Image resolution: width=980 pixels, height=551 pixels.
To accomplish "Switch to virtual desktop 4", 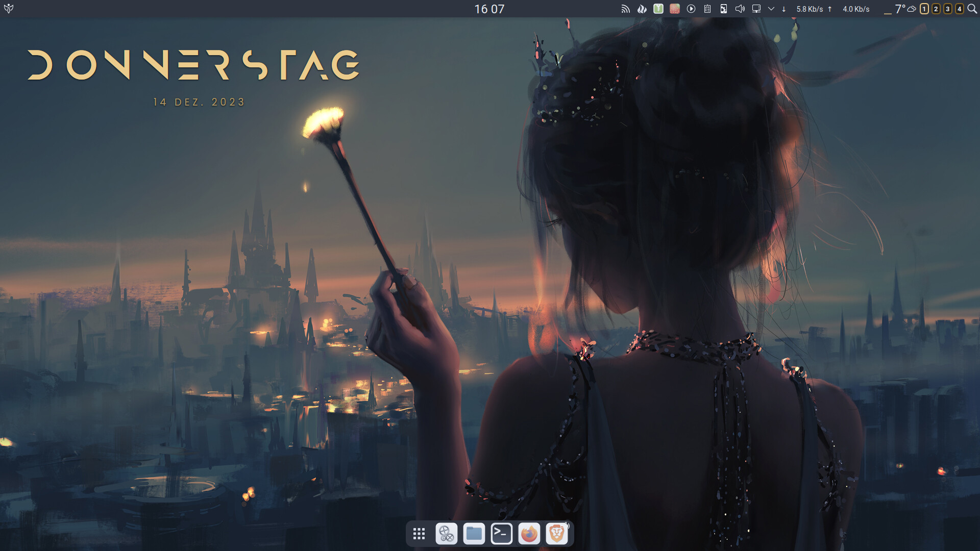I will pyautogui.click(x=960, y=9).
